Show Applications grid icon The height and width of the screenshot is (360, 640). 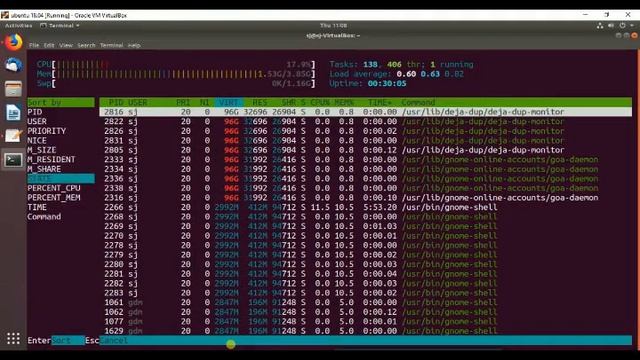click(x=13, y=338)
